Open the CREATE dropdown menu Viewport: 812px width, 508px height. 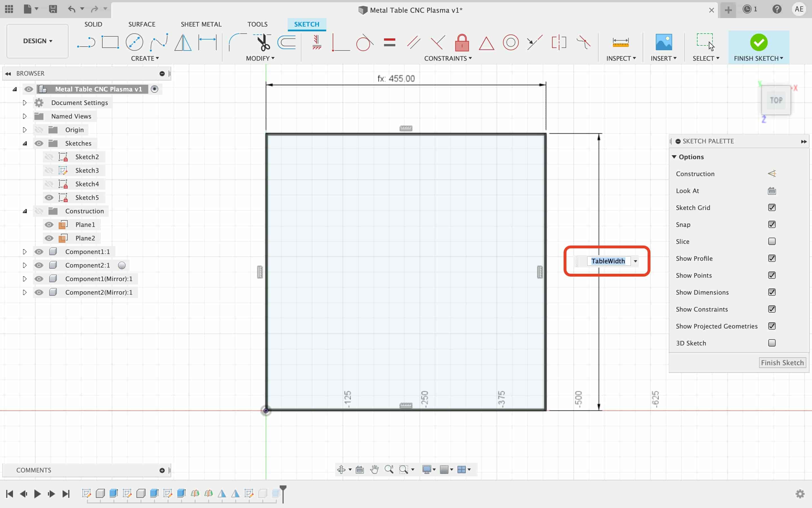click(x=145, y=58)
